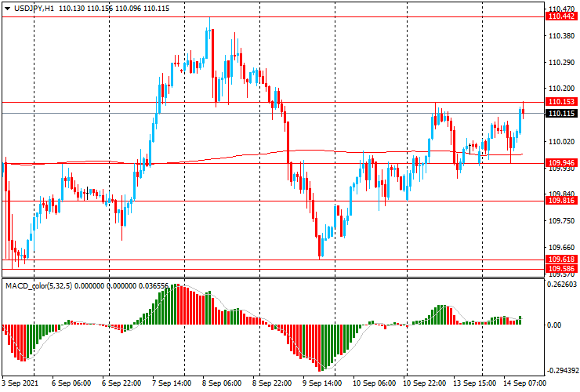The width and height of the screenshot is (580, 392).
Task: Click the 10 Sep 06:00 time axis label
Action: [x=374, y=383]
